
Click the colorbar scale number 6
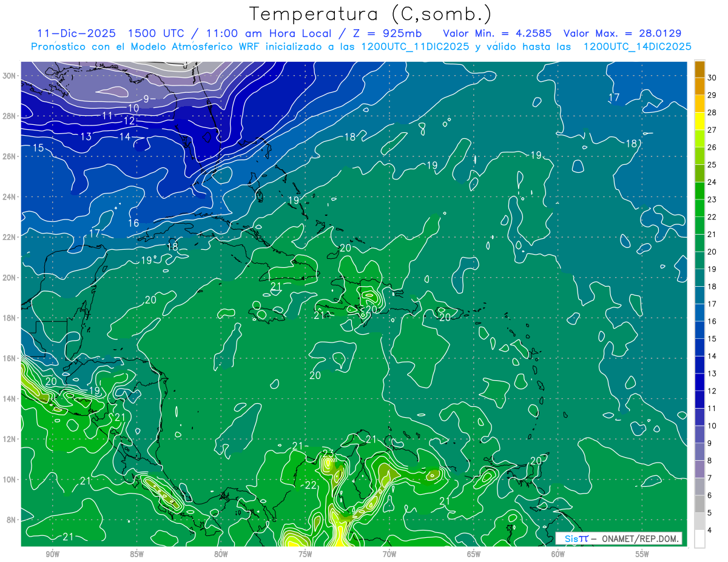710,495
